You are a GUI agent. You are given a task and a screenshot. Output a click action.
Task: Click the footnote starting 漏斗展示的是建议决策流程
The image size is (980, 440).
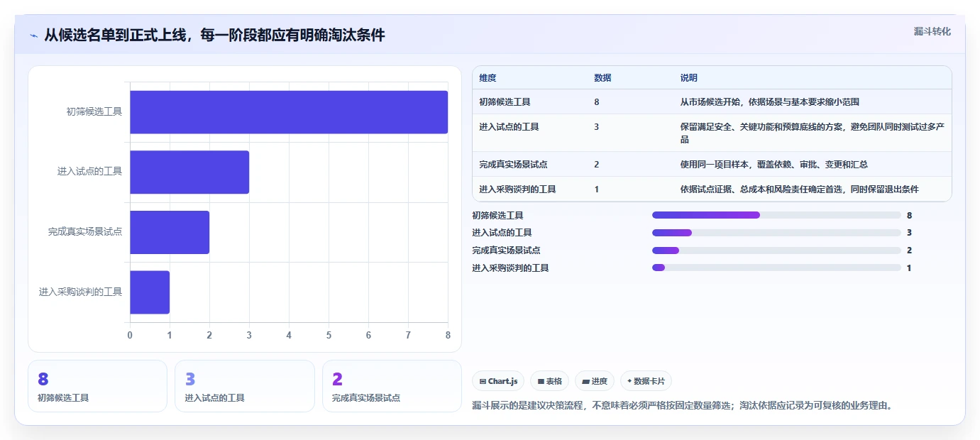click(682, 406)
